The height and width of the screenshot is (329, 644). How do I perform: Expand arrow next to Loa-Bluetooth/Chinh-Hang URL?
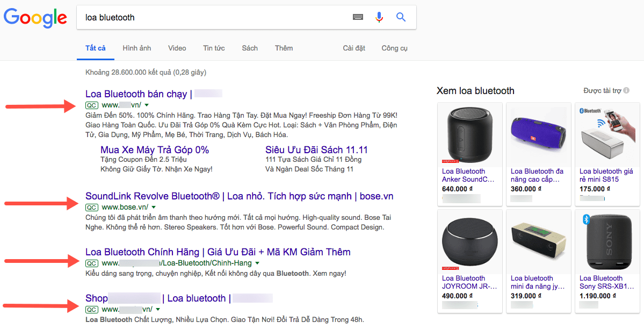[257, 263]
